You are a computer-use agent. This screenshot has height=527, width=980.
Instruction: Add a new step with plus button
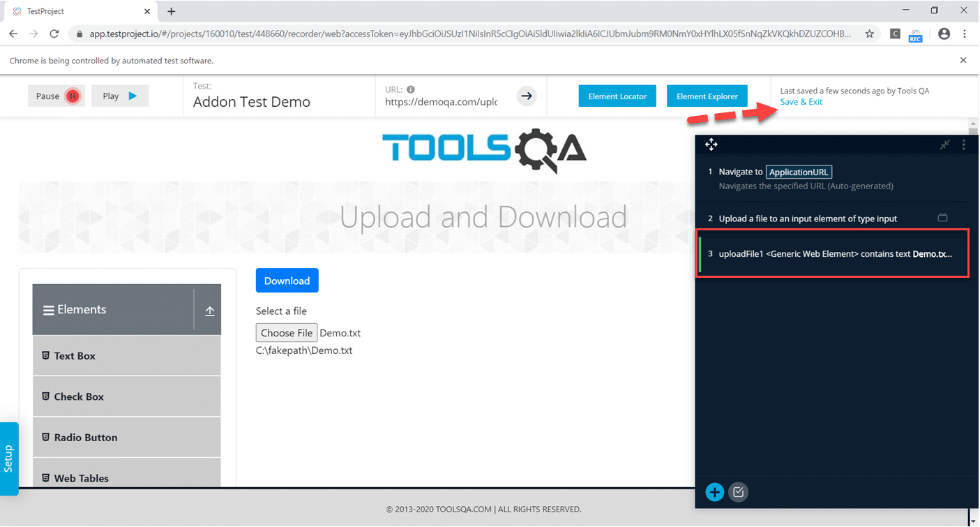pos(714,492)
